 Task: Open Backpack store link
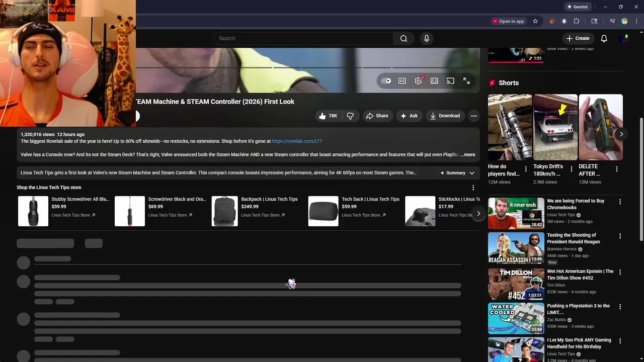point(263,215)
